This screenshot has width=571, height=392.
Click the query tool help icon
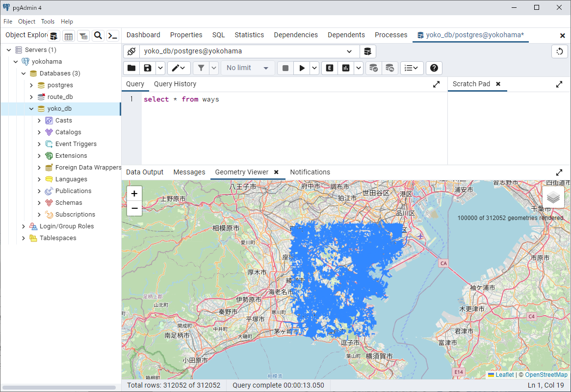[x=434, y=68]
